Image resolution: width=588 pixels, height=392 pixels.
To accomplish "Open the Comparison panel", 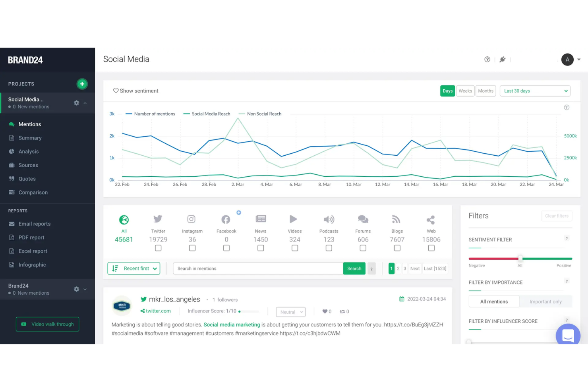I will coord(32,192).
